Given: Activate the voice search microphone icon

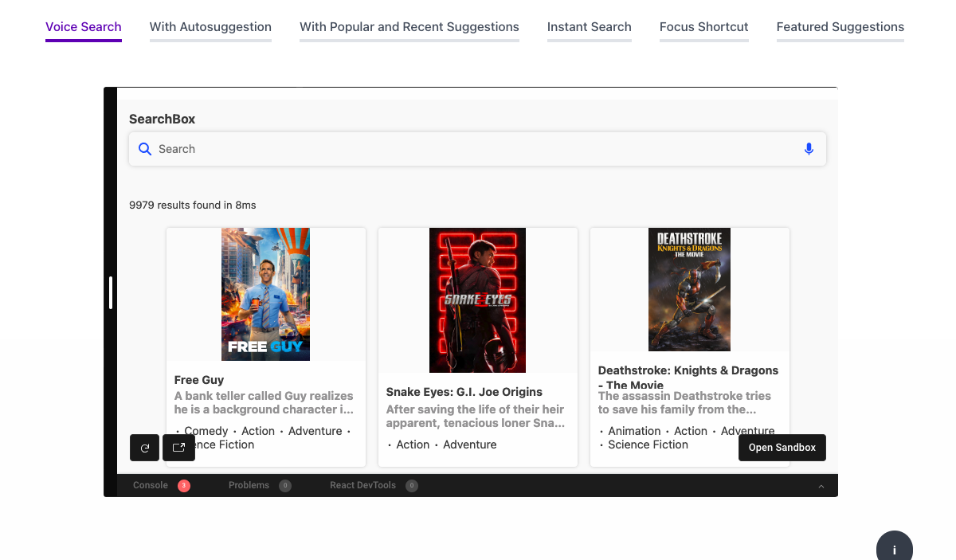Looking at the screenshot, I should 809,149.
